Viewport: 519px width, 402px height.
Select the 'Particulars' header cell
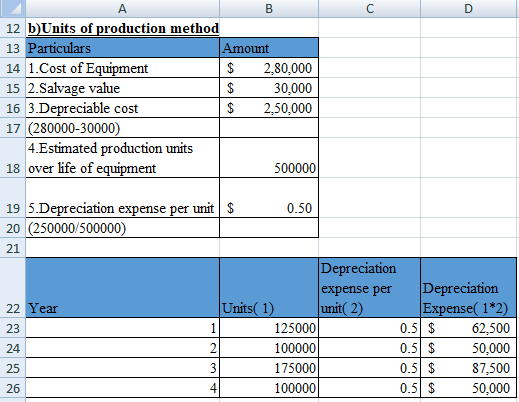tap(123, 48)
